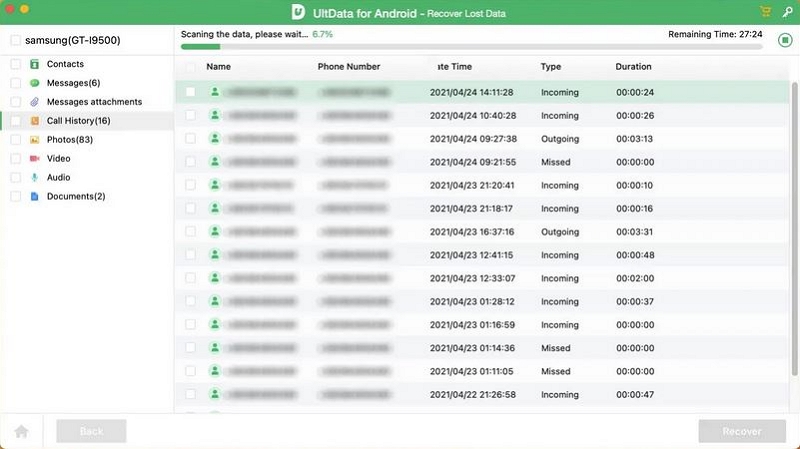The width and height of the screenshot is (800, 449).
Task: Click the scanning progress bar
Action: pos(471,47)
